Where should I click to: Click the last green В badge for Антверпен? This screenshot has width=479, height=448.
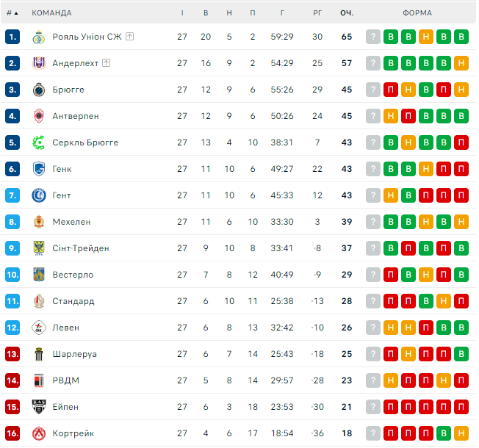click(x=461, y=116)
